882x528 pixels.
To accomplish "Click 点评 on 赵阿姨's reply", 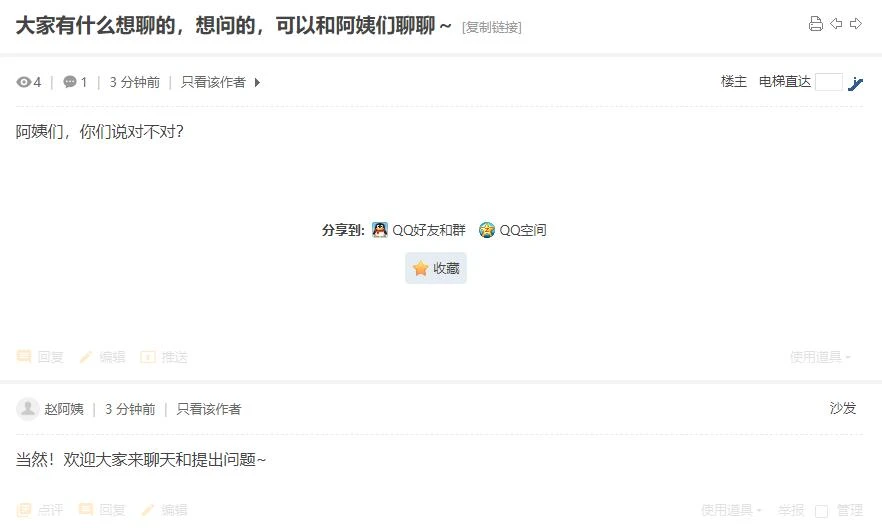I will tap(40, 510).
